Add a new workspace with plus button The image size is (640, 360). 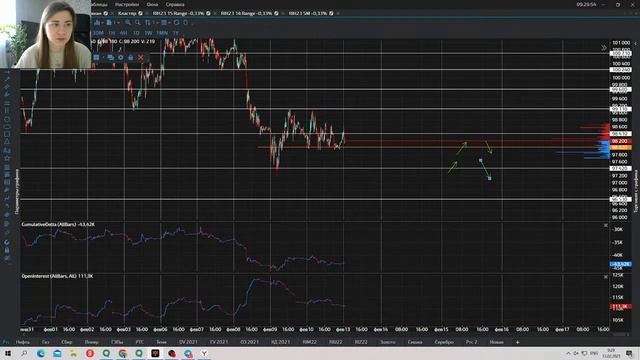coord(518,342)
